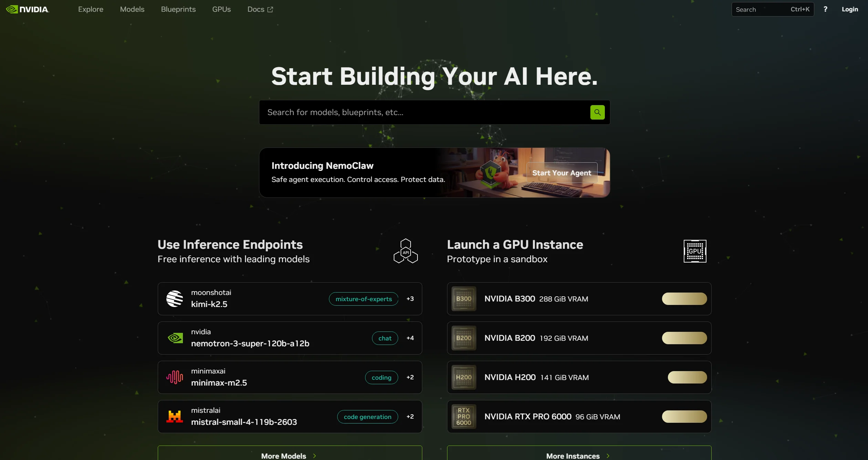Click the moonshotai kimi-k2.5 logo icon
Screen dimensions: 868x460
[175, 299]
